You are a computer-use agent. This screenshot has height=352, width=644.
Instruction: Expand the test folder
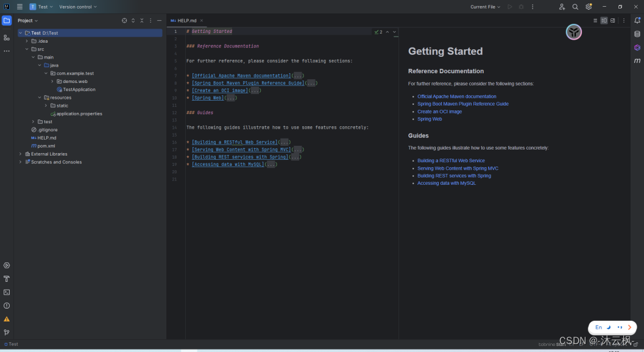coord(34,122)
